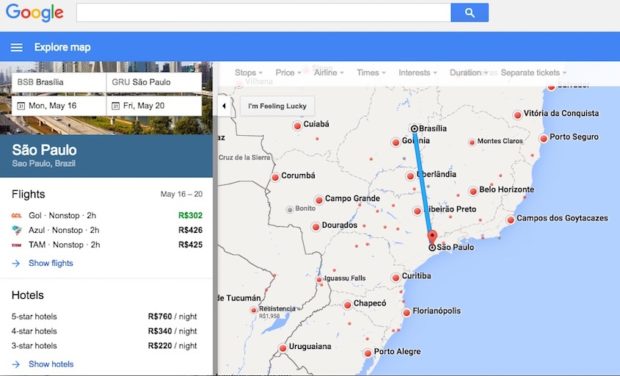Select the Chapecó red map marker
This screenshot has height=376, width=620.
point(348,305)
